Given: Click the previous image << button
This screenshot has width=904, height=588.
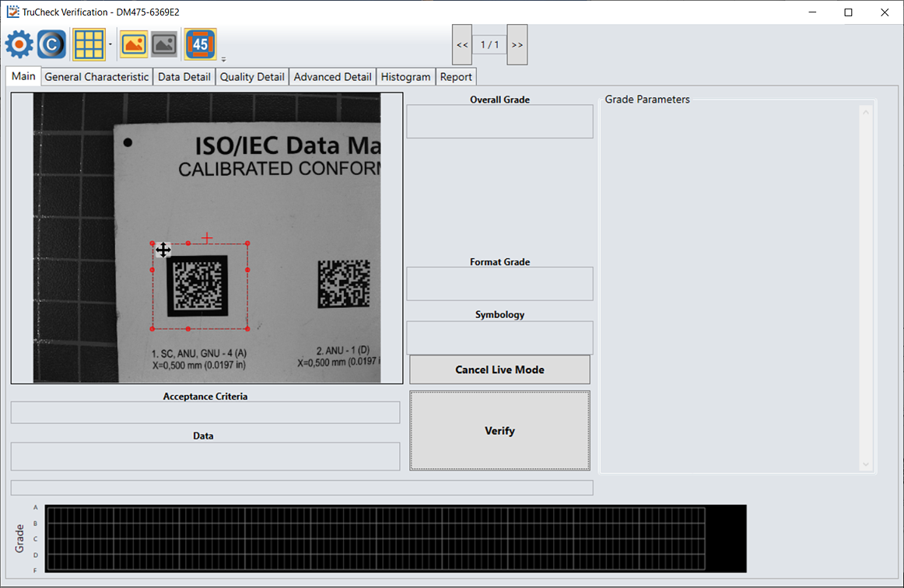Looking at the screenshot, I should (x=461, y=44).
